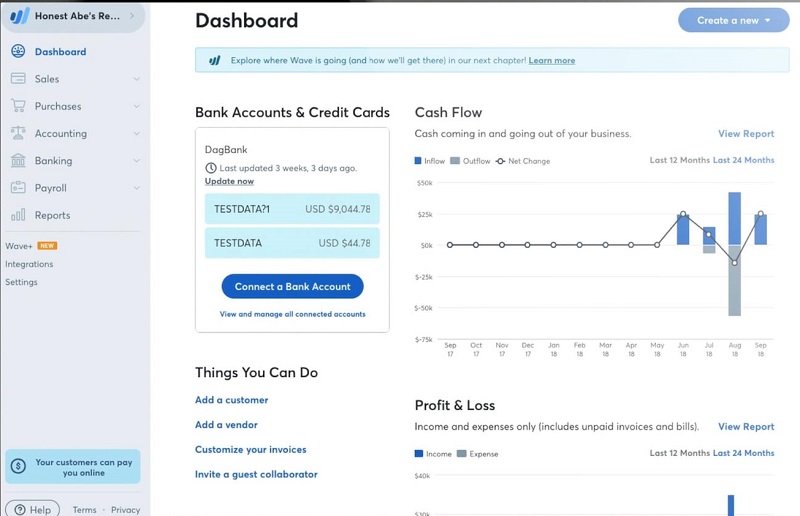The width and height of the screenshot is (800, 516).
Task: Click the Reports bar chart icon
Action: [x=18, y=215]
